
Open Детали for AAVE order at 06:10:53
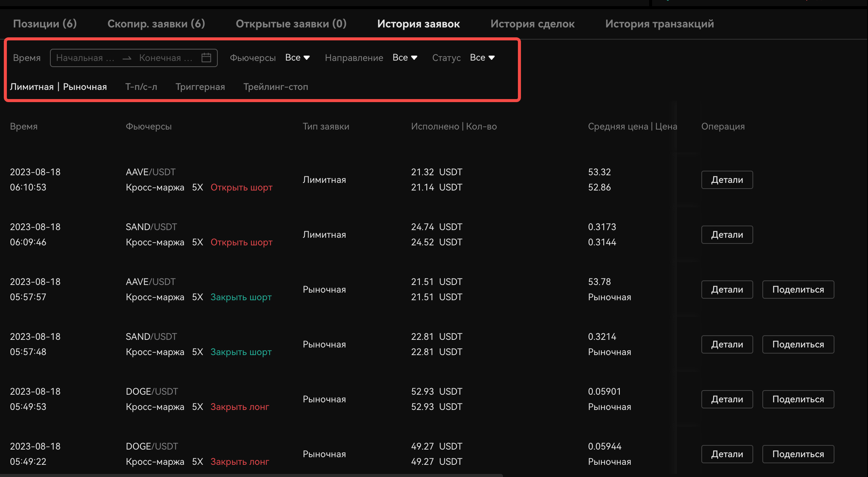(x=727, y=180)
